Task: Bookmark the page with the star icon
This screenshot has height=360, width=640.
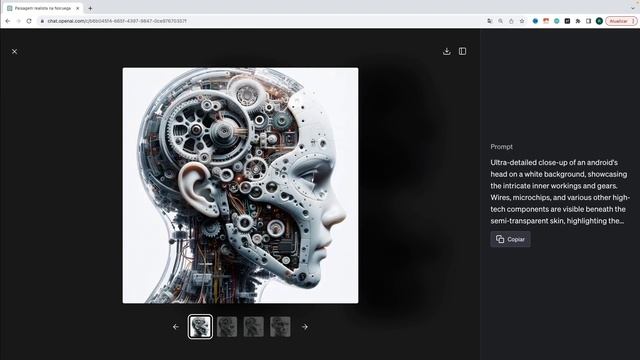Action: (522, 21)
